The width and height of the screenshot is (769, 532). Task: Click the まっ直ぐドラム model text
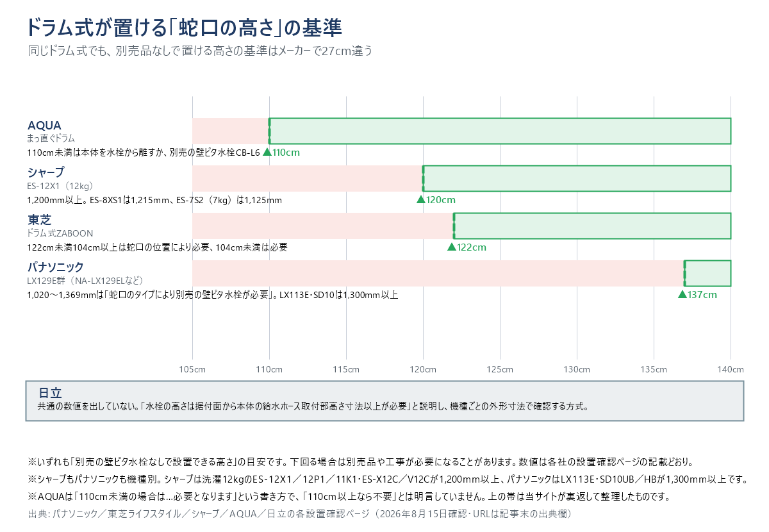[51, 138]
